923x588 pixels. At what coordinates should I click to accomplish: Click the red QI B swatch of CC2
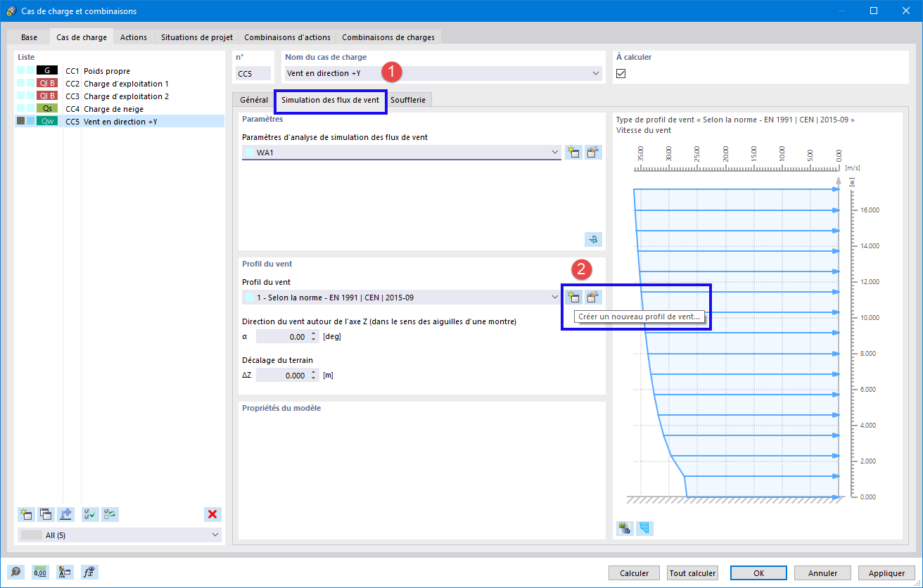click(x=47, y=84)
